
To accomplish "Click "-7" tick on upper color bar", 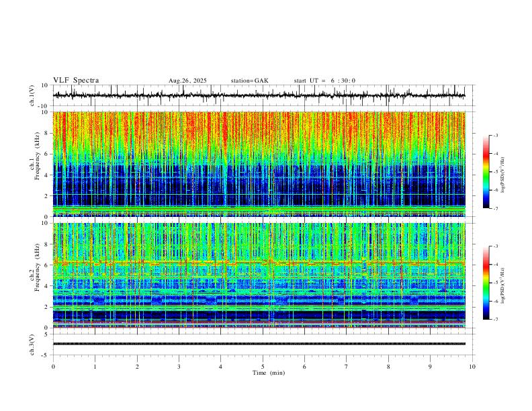I will 495,208.
